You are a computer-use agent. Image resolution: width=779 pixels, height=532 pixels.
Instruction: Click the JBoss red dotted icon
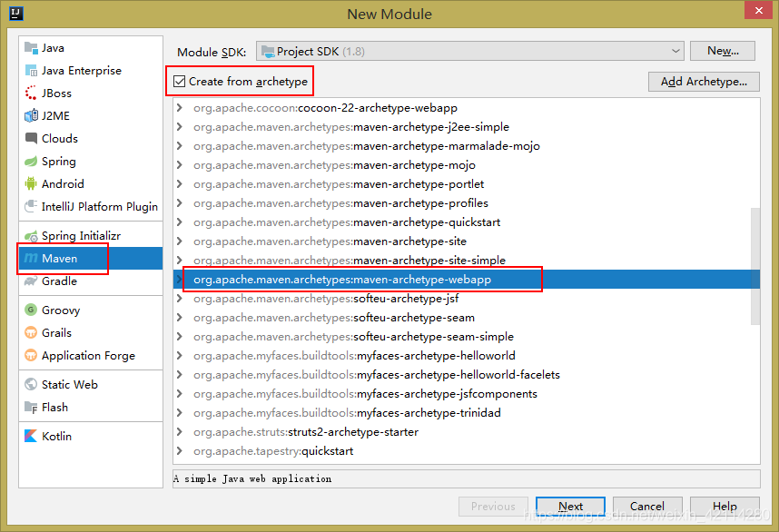31,93
